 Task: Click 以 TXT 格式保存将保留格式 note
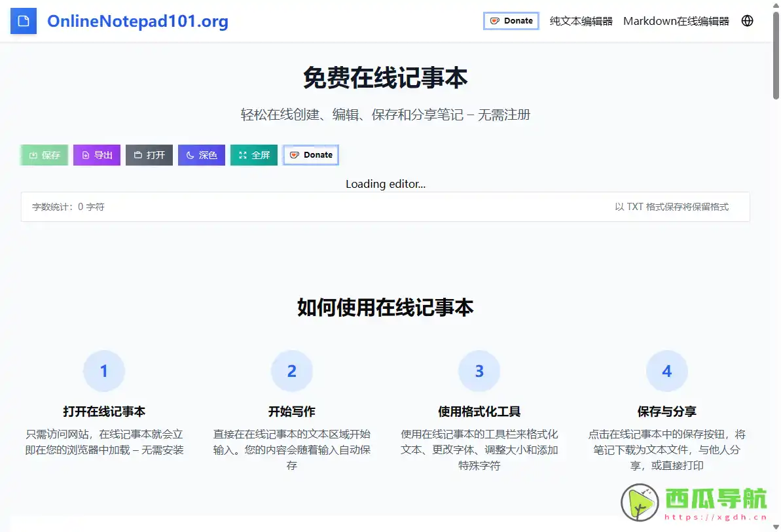click(672, 207)
